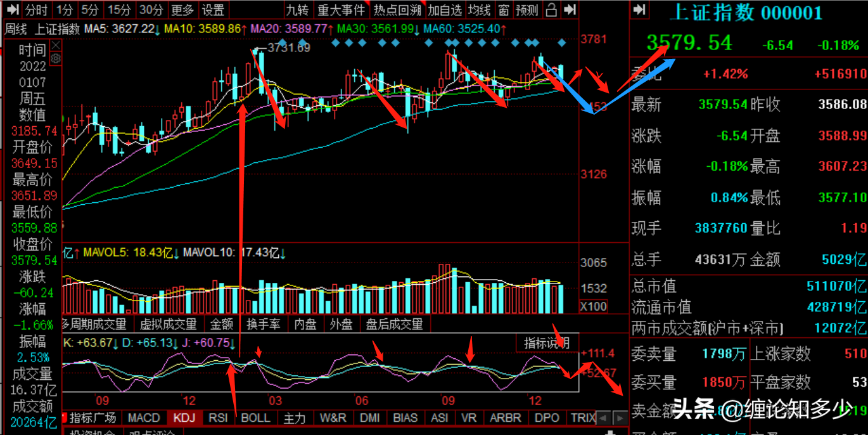
Task: Switch indicator to W&R
Action: pyautogui.click(x=333, y=418)
